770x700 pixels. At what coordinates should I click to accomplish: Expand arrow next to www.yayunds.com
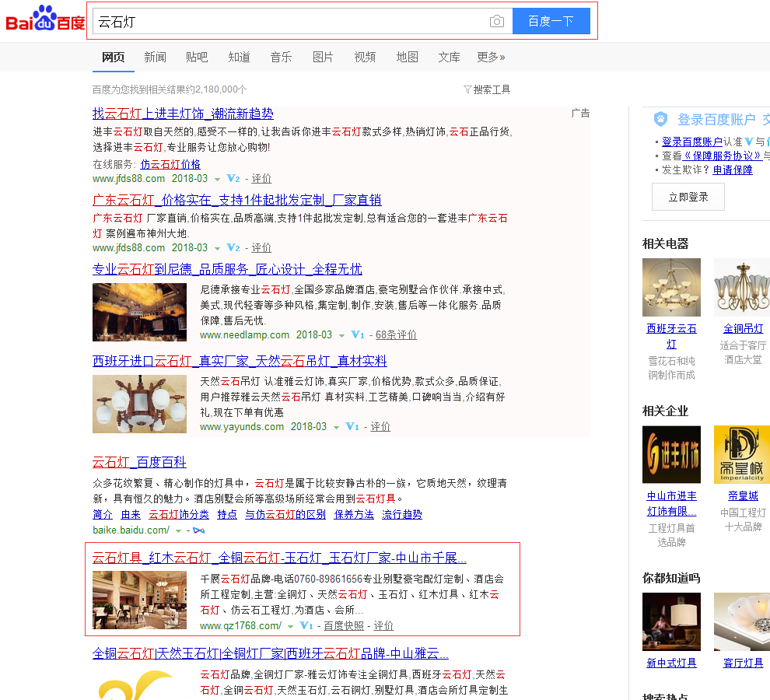coord(337,428)
